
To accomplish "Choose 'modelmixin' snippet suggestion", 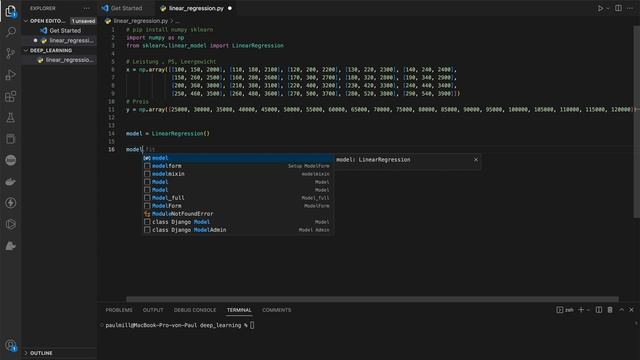I will click(238, 174).
